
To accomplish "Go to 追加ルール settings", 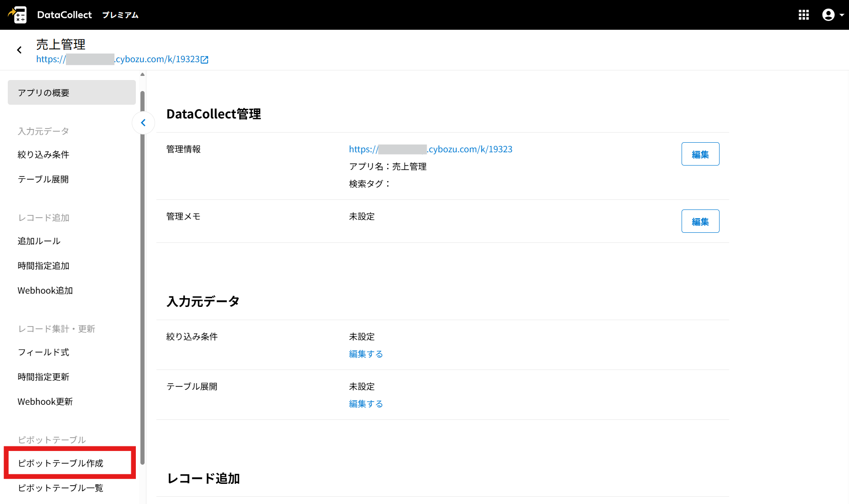I will tap(39, 241).
